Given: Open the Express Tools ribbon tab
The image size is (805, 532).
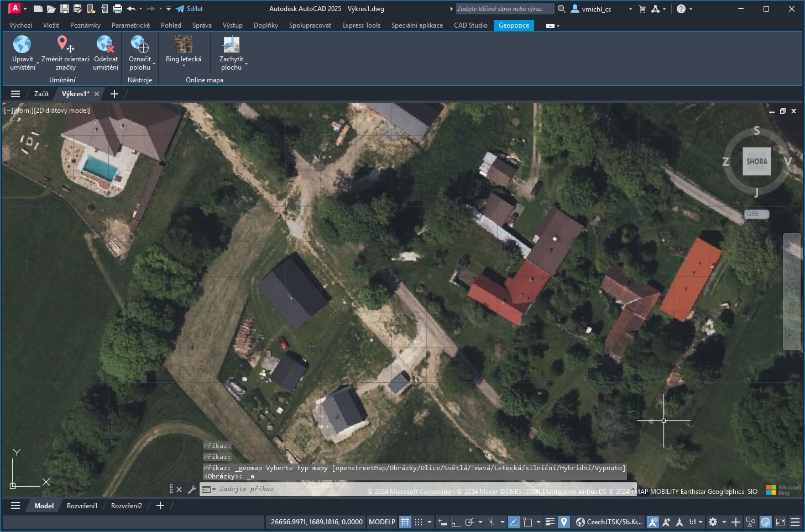Looking at the screenshot, I should tap(361, 25).
